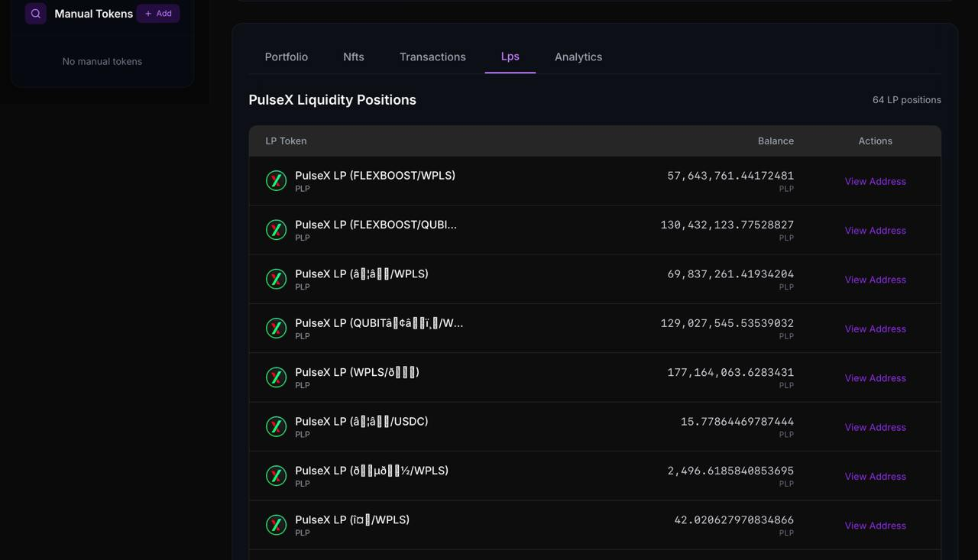Click PulseX Liquidity Positions heading

point(332,100)
